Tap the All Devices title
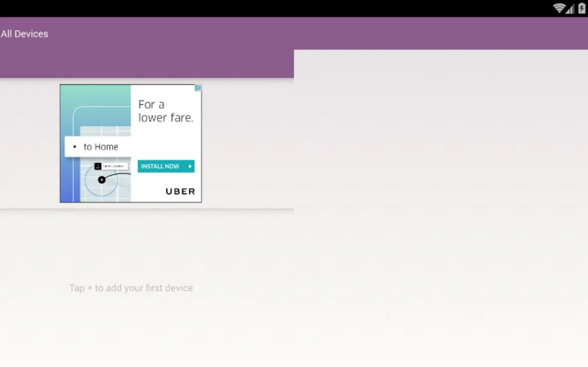 click(x=25, y=34)
